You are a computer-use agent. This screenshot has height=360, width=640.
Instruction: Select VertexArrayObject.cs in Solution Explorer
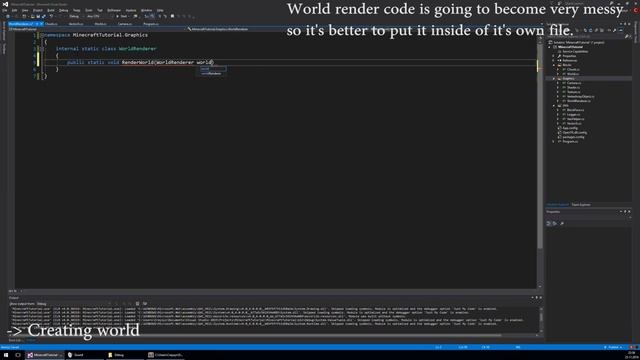(580, 96)
